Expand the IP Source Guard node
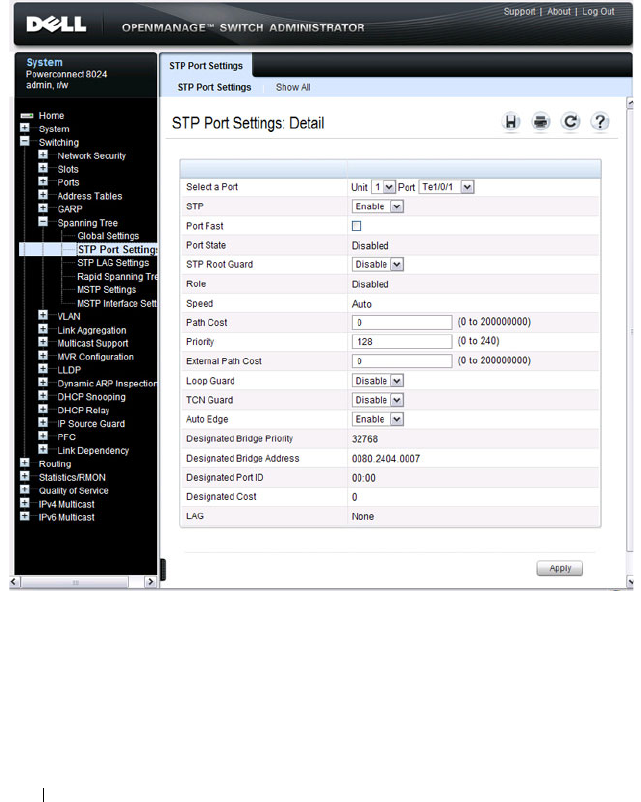This screenshot has width=641, height=802. (43, 422)
